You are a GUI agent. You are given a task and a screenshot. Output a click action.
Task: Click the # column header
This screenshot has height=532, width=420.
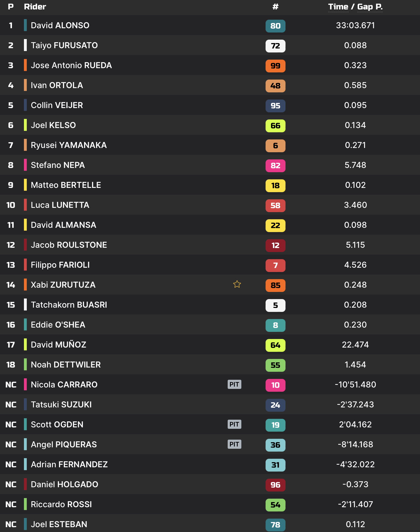coord(275,7)
